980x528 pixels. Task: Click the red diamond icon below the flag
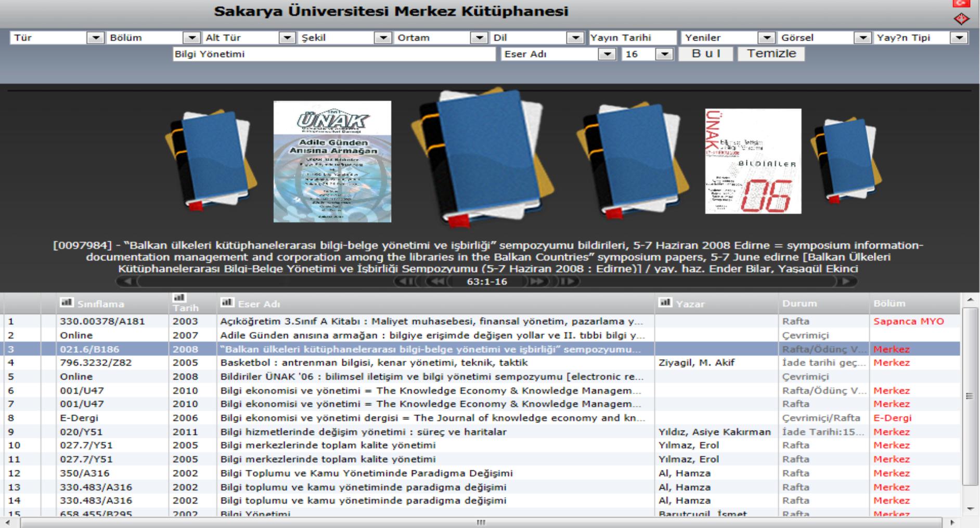click(x=962, y=19)
